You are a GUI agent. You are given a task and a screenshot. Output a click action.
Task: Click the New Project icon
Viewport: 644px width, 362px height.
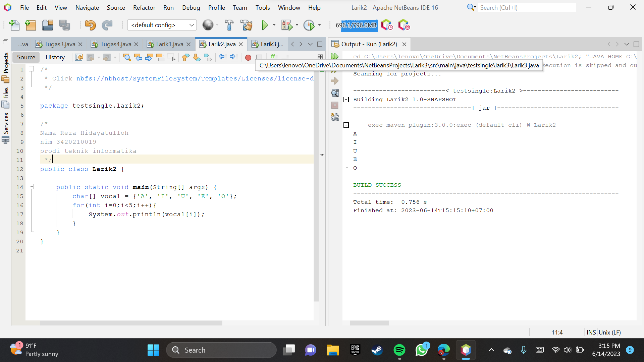click(x=31, y=25)
